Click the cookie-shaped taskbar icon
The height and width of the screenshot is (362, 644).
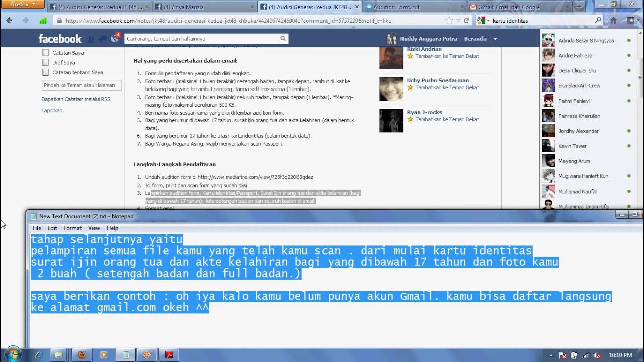coord(147,355)
